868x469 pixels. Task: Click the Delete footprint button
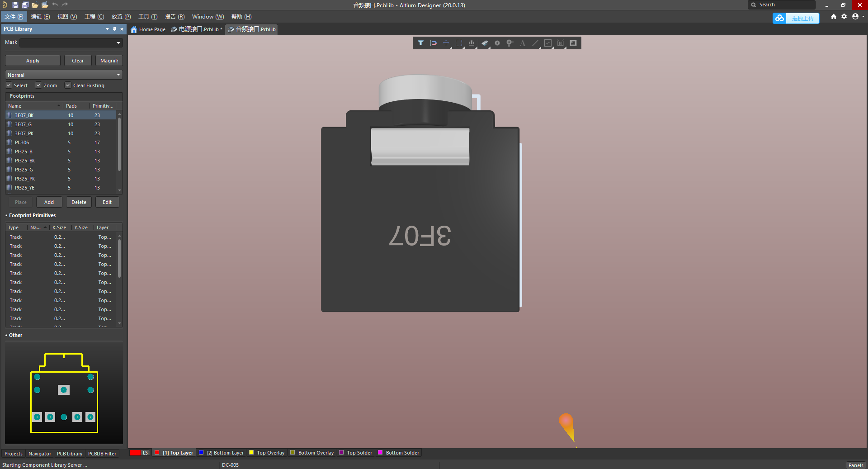tap(79, 202)
